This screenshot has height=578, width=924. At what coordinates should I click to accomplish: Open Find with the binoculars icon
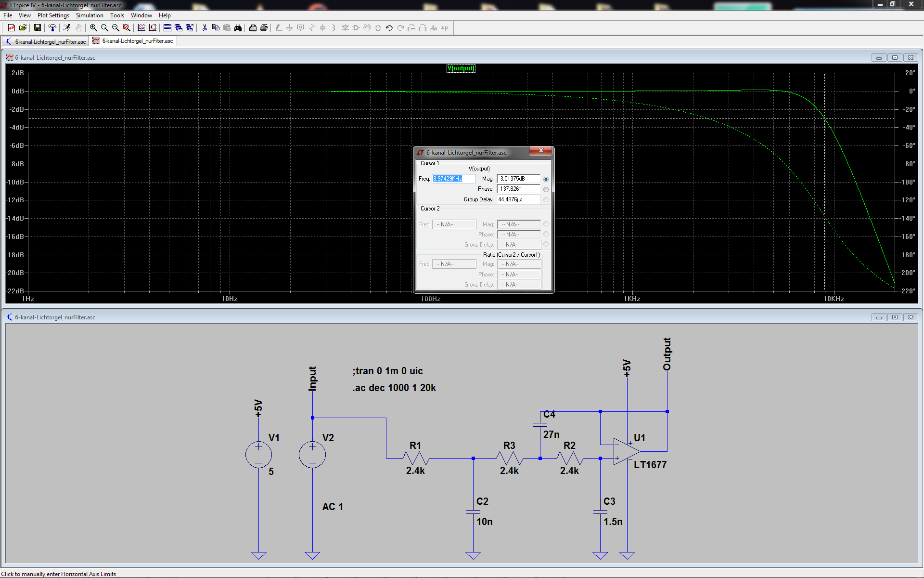238,28
